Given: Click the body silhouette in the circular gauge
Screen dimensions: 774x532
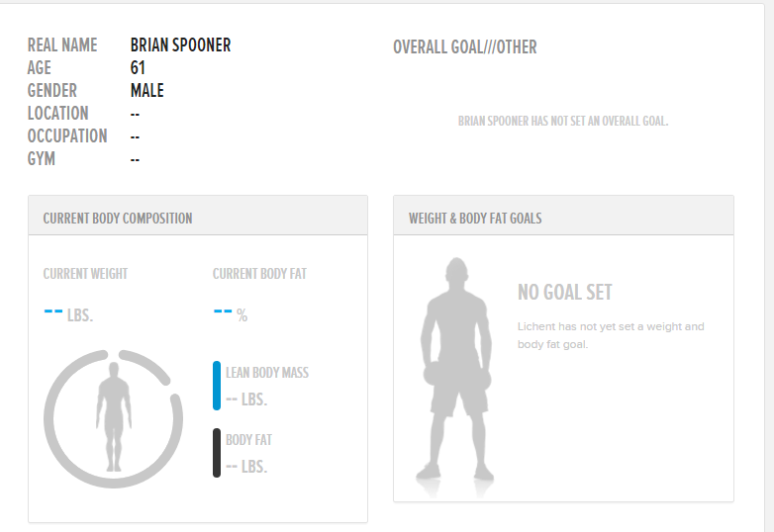Looking at the screenshot, I should tap(114, 416).
